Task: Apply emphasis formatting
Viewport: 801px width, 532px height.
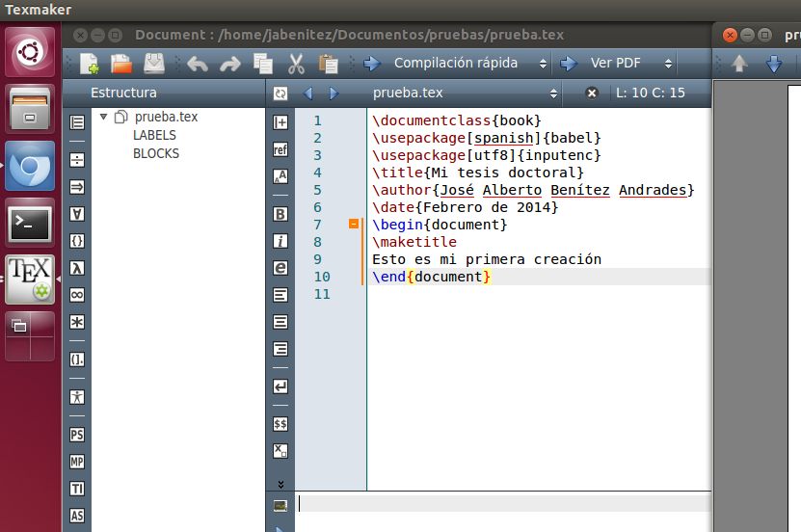Action: [280, 268]
